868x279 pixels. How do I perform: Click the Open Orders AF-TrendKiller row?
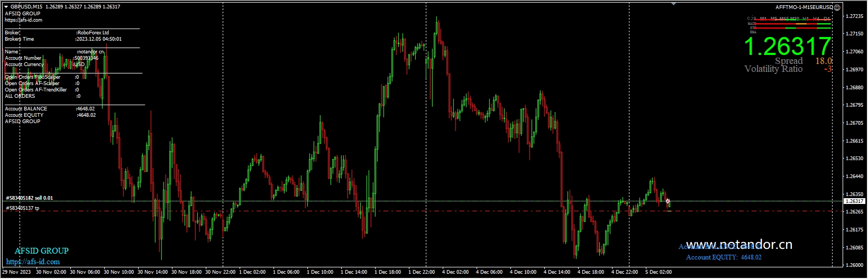pos(42,90)
